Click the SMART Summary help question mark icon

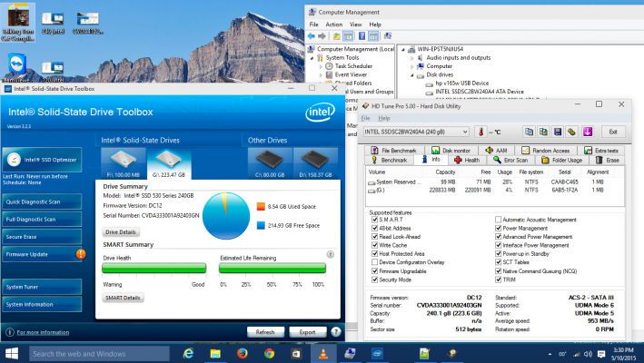pos(331,255)
